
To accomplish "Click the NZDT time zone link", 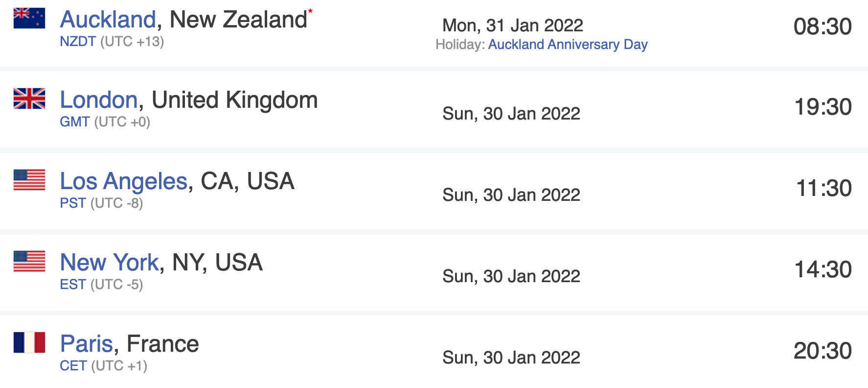I will (77, 42).
